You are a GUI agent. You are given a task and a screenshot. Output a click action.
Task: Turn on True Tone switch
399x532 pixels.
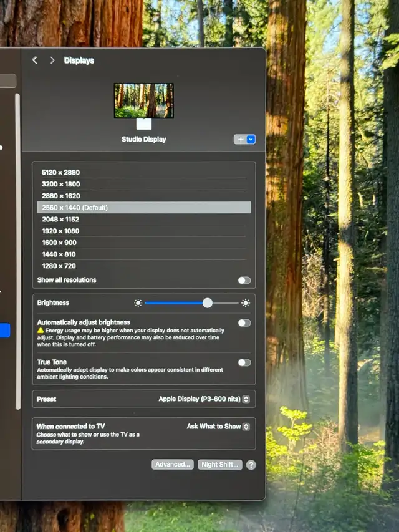pos(244,362)
